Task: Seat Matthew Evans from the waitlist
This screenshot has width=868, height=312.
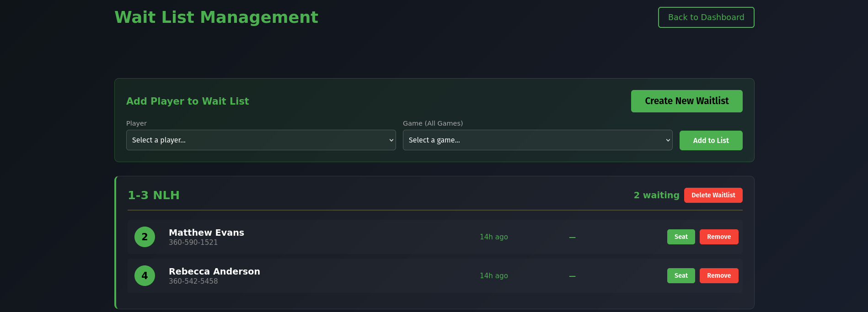Action: [x=680, y=237]
